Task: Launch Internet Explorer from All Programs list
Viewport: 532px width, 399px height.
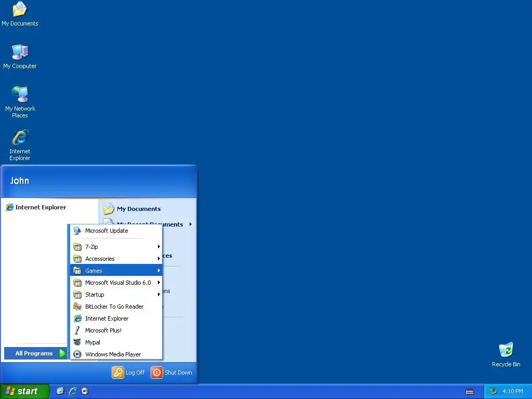Action: pyautogui.click(x=116, y=318)
